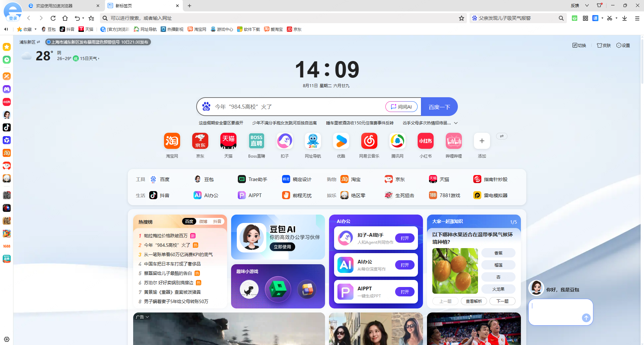Viewport: 644px width, 345px height.
Task: Open the 收藏 bookmarks dropdown
Action: point(27,29)
